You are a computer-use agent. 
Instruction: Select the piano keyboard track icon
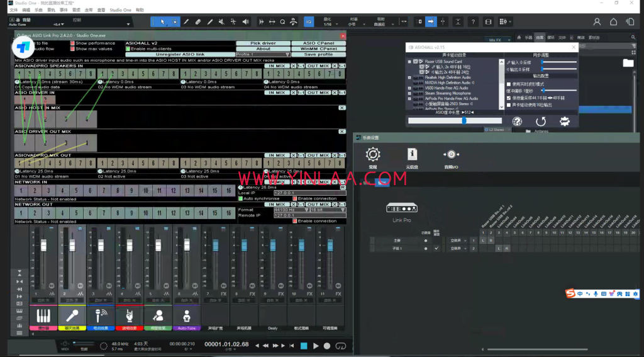[43, 316]
